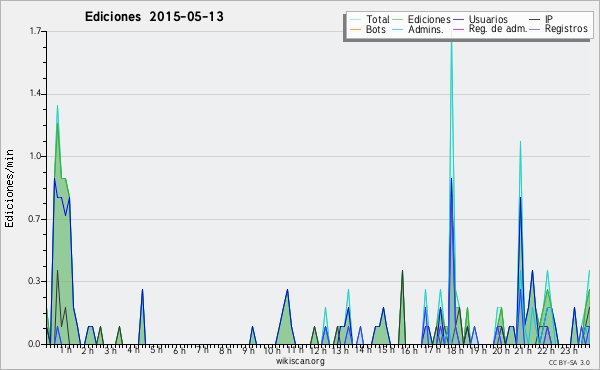This screenshot has height=370, width=600.
Task: Click the y-axis value 0.3
Action: coord(35,281)
